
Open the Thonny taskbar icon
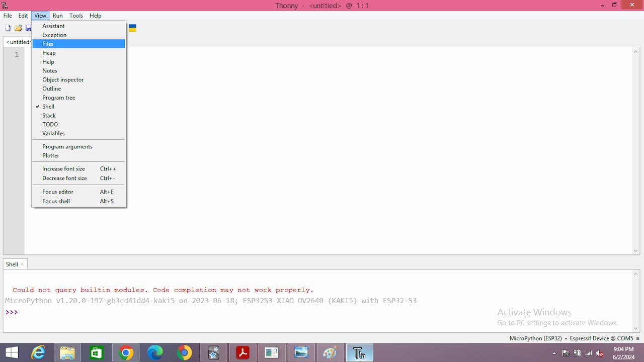click(359, 353)
